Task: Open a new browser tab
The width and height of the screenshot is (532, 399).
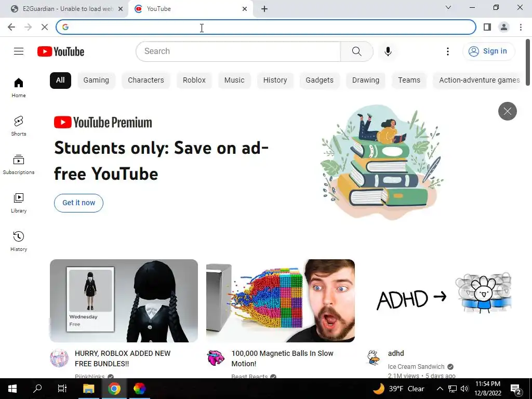Action: (264, 9)
